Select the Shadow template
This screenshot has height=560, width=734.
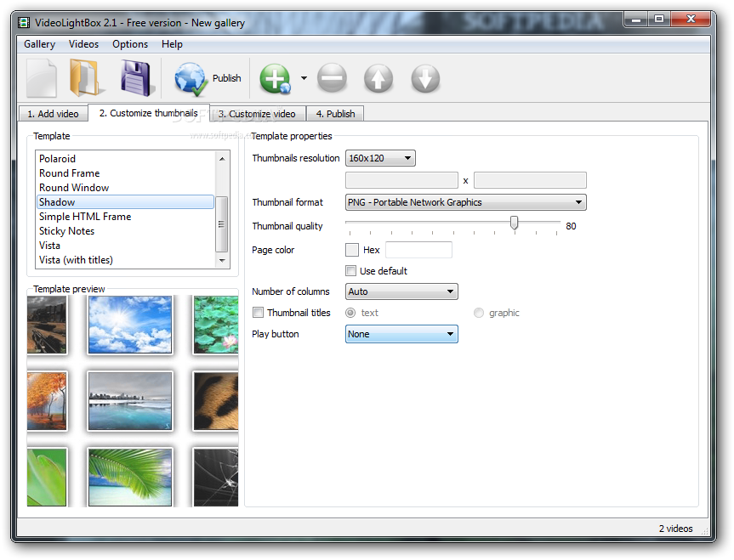[125, 202]
